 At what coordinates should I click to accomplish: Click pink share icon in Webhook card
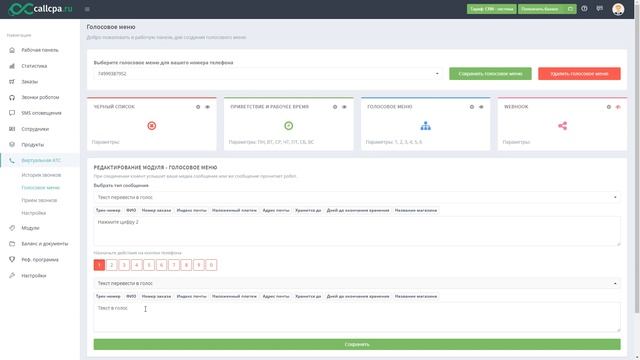(x=562, y=126)
